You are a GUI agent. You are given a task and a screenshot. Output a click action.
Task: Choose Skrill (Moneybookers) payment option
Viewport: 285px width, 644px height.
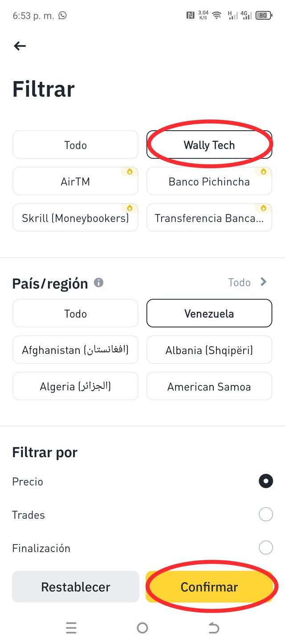(76, 218)
